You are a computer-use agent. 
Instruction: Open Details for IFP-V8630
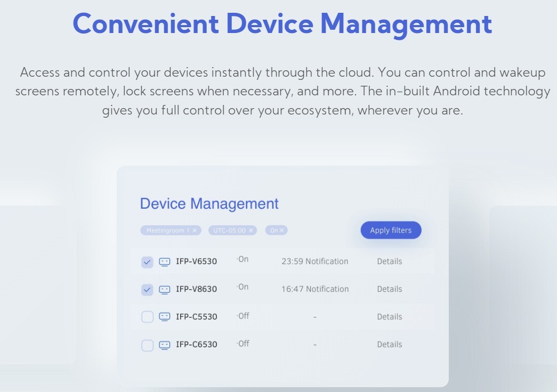(389, 289)
